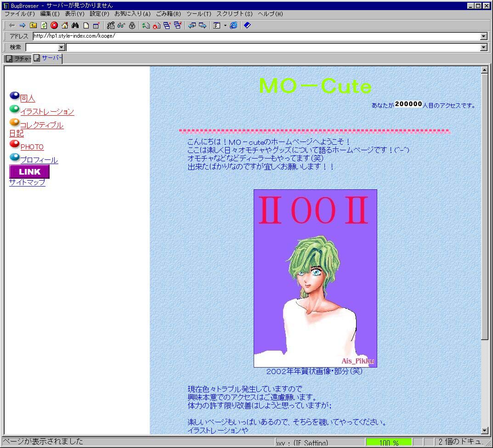Click the padlock icon in toolbar
This screenshot has width=493, height=448.
pos(132,25)
